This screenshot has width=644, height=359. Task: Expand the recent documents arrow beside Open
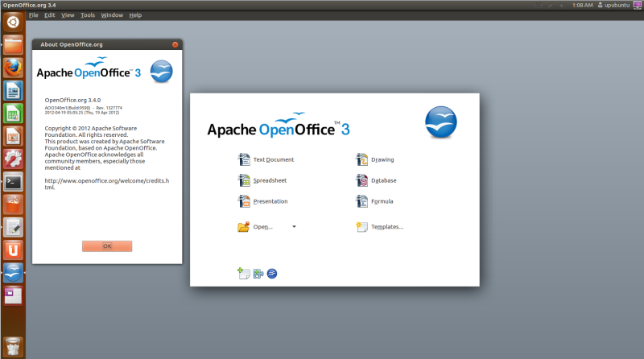click(x=294, y=227)
